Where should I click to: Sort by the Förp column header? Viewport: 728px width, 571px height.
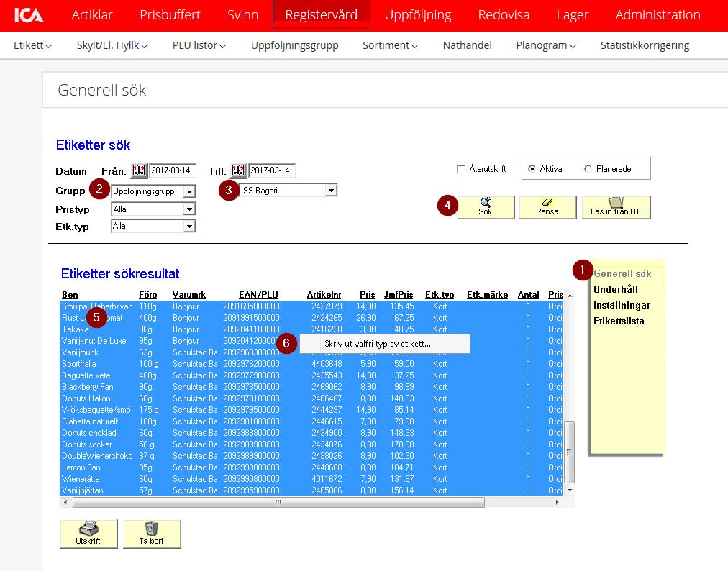point(147,295)
